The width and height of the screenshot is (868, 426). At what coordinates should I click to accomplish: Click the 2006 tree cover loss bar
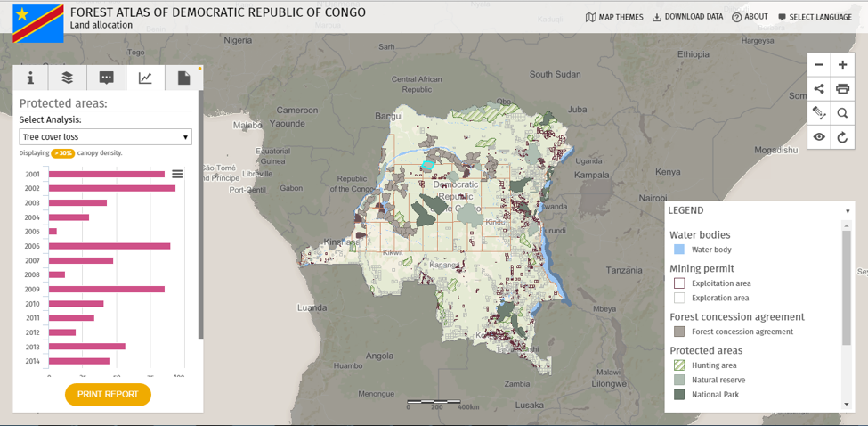pyautogui.click(x=110, y=246)
